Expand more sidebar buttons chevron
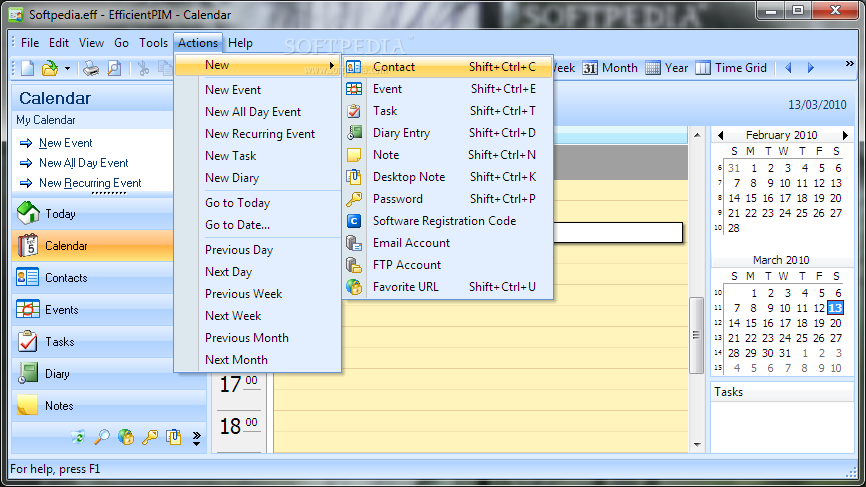 click(197, 438)
